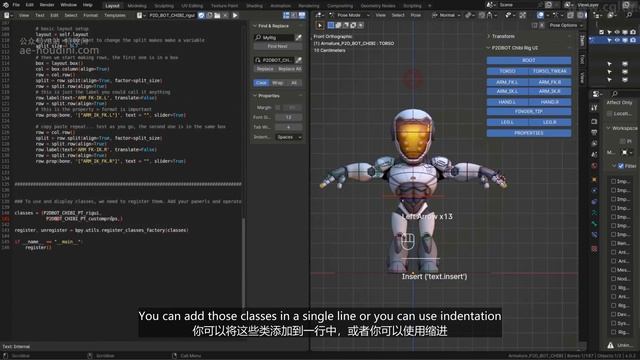The image size is (640, 360).
Task: Run the script with the play icon
Action: pyautogui.click(x=235, y=16)
